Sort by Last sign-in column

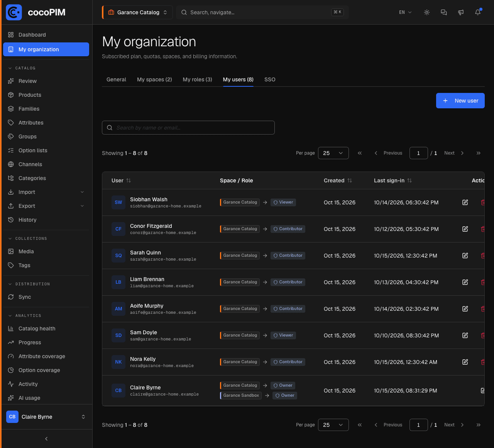[x=393, y=180]
